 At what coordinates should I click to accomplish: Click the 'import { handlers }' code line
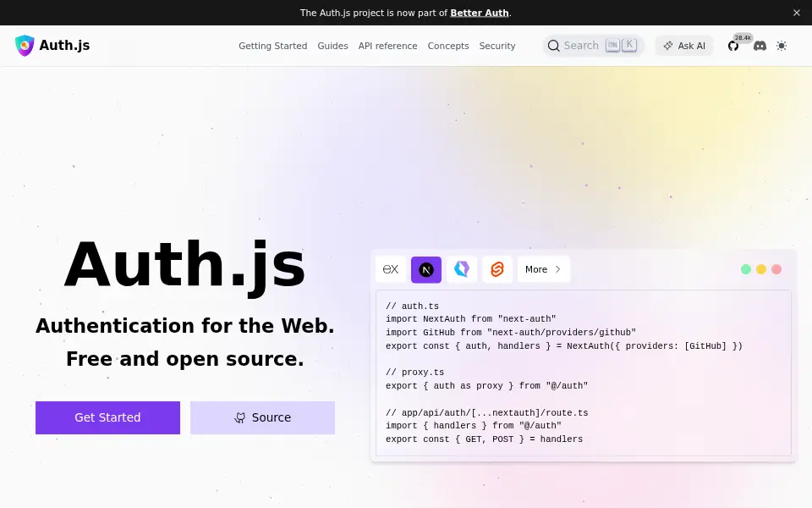474,426
